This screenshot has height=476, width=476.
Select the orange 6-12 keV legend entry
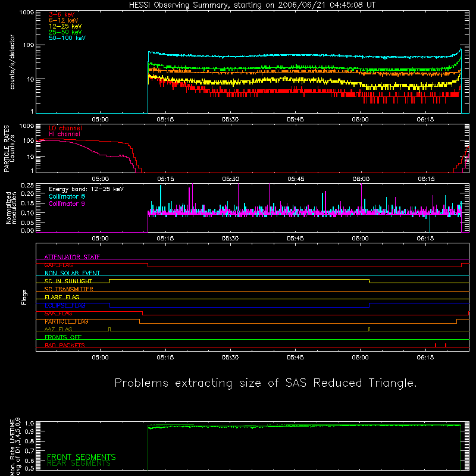63,20
